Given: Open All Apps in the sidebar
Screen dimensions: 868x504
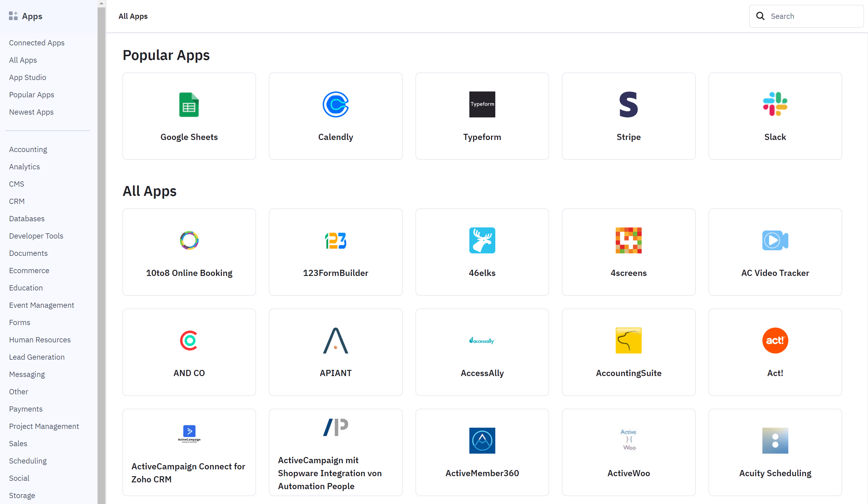Looking at the screenshot, I should (x=23, y=60).
